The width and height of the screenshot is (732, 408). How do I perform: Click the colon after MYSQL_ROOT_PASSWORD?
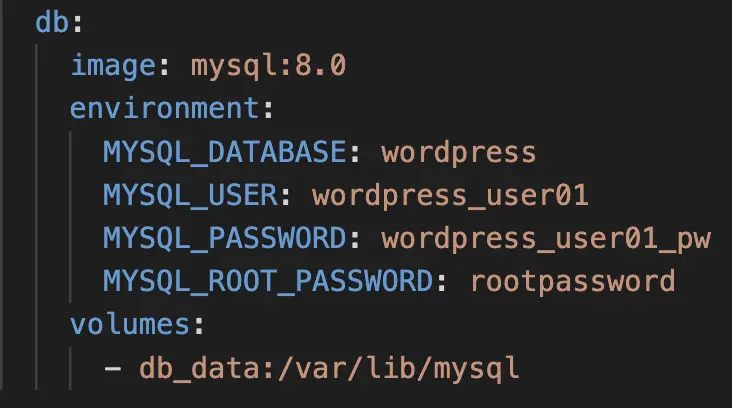(442, 282)
